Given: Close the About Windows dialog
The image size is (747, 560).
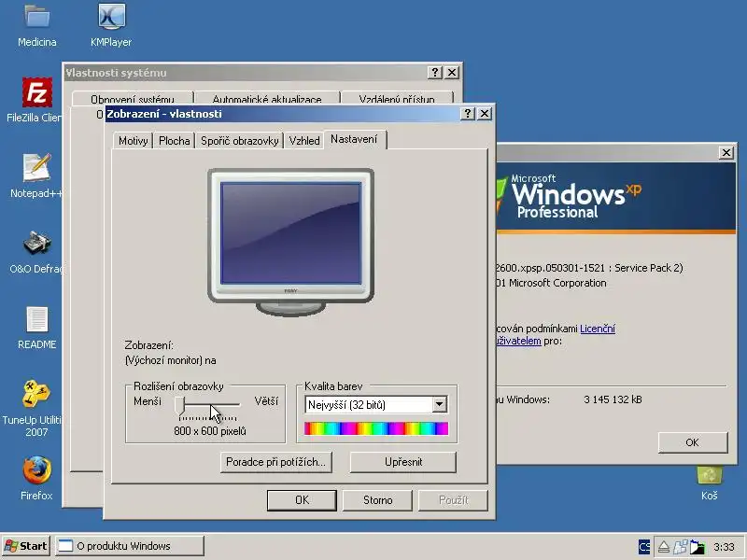Looking at the screenshot, I should coord(726,152).
